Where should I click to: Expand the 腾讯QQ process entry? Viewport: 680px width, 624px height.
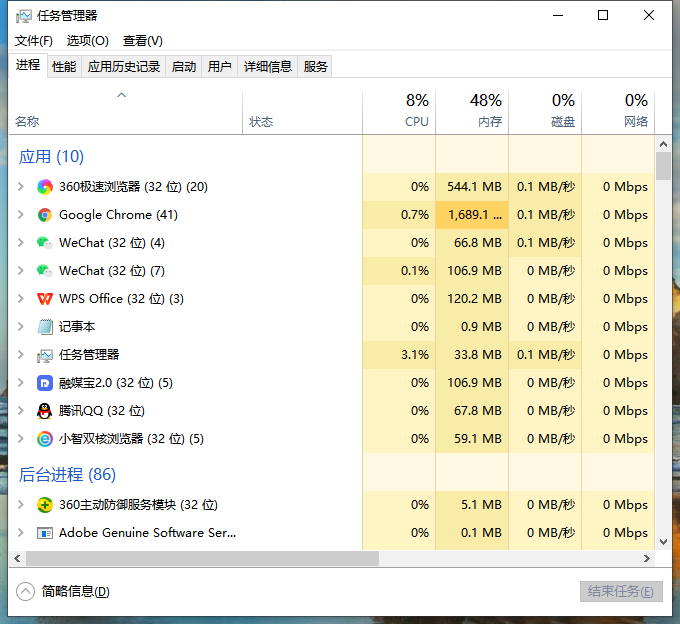[21, 411]
